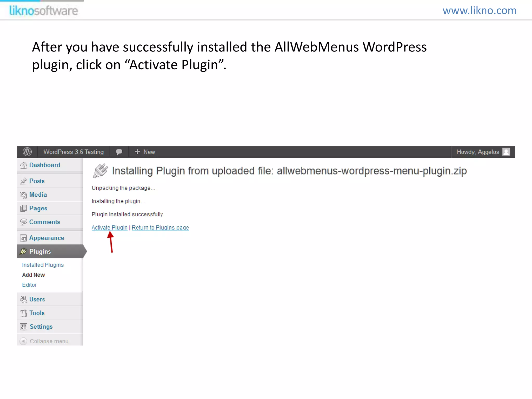The image size is (532, 399).
Task: Open the New content menu
Action: (x=145, y=152)
